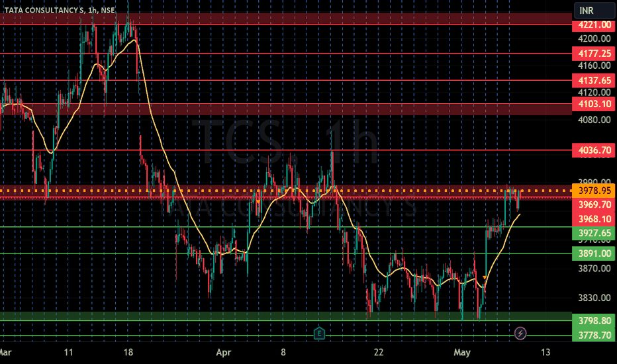Click the 4221.00 price label
Screen dimensions: 617x364
[594, 24]
